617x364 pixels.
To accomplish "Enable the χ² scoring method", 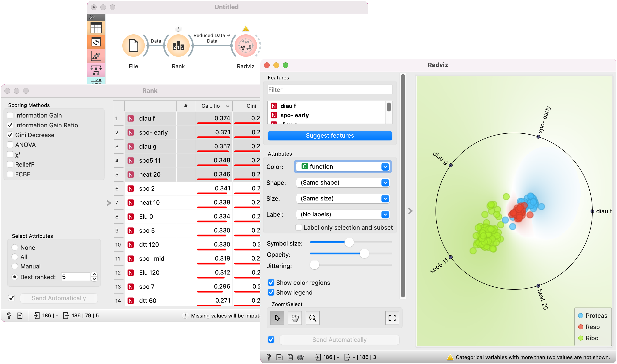I will coord(10,154).
